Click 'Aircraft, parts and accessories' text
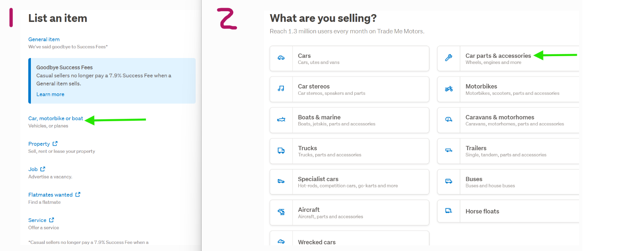This screenshot has height=251, width=644. point(330,217)
